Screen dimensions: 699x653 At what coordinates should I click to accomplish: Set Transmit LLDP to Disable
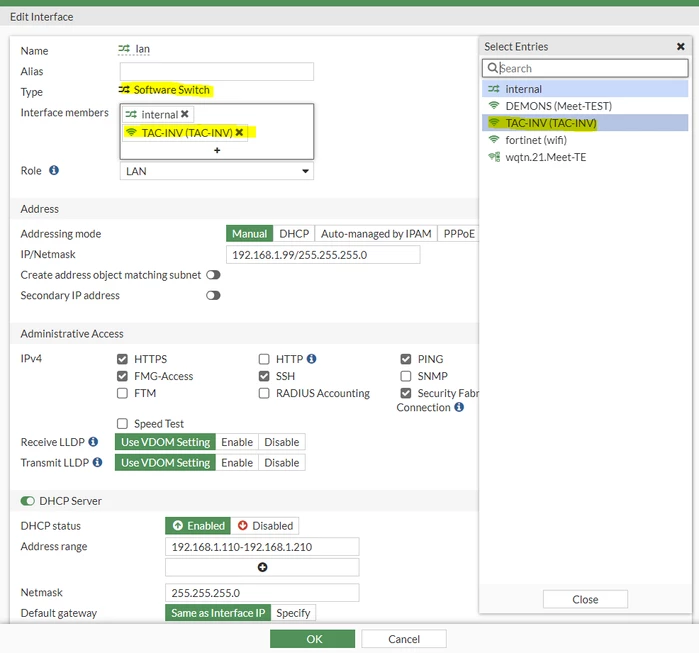[x=282, y=463]
